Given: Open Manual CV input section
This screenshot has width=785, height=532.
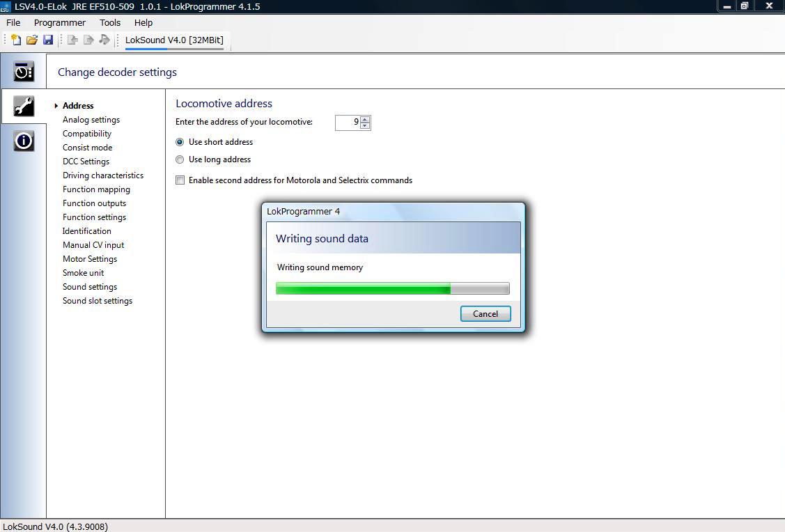Looking at the screenshot, I should (x=93, y=245).
